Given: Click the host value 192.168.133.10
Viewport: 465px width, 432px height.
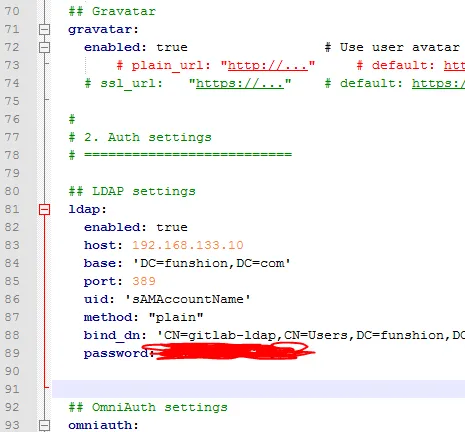Looking at the screenshot, I should (188, 245).
